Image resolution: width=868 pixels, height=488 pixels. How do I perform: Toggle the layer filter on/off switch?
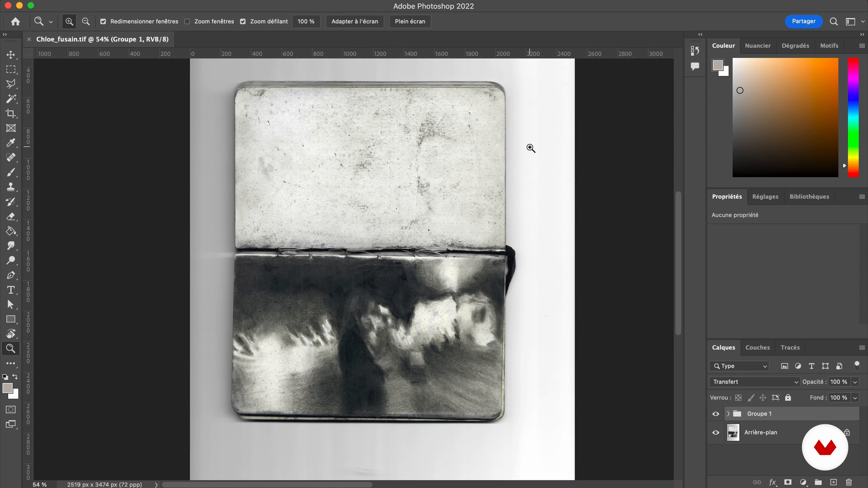(857, 366)
